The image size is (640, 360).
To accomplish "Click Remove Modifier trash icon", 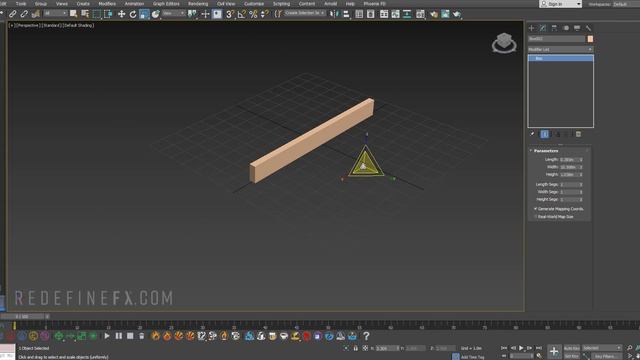I will pyautogui.click(x=578, y=134).
